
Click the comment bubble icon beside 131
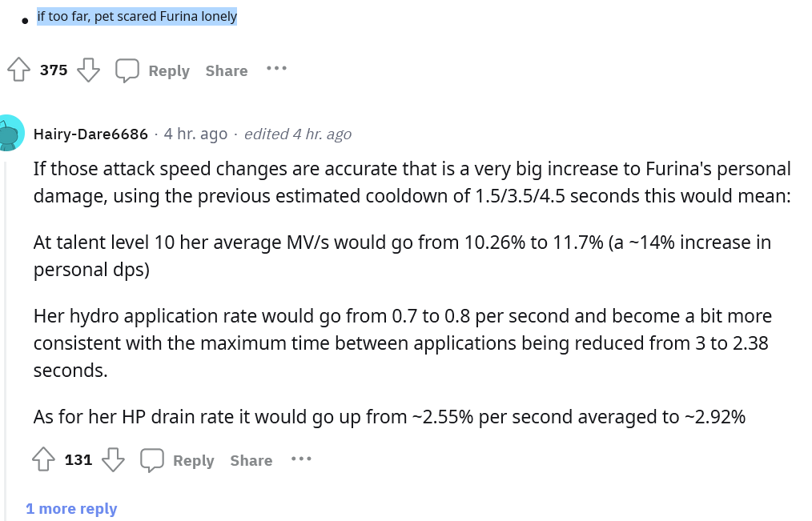point(151,460)
